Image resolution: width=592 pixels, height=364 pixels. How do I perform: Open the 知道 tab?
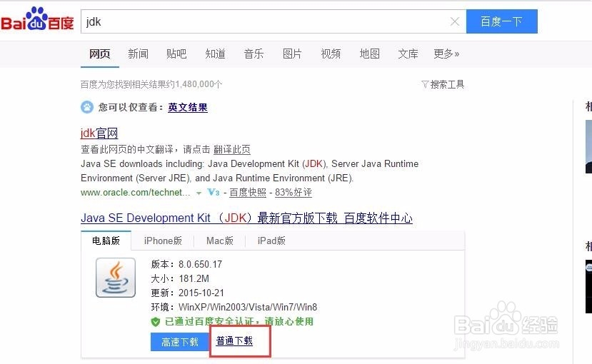(215, 54)
